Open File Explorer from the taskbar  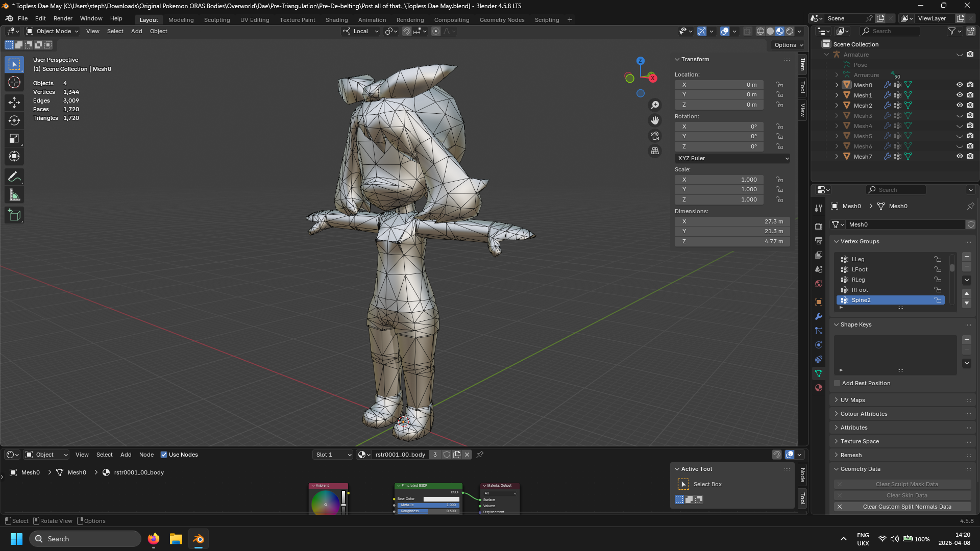[x=176, y=539]
